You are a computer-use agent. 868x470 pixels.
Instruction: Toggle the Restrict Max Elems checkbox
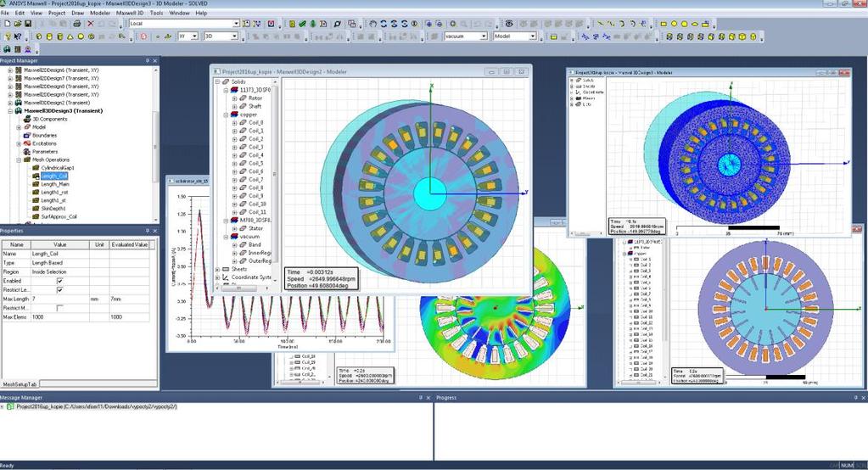pos(59,308)
